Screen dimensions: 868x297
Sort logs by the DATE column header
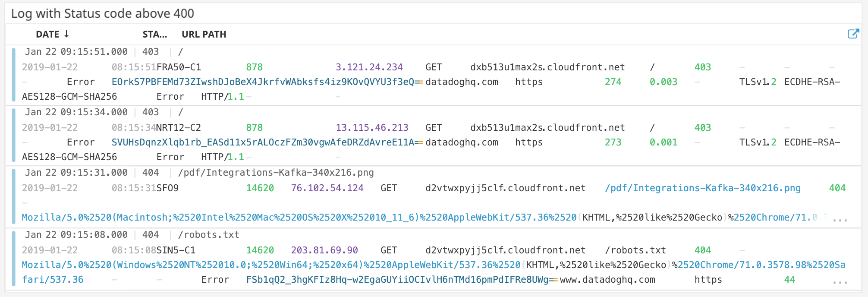coord(47,35)
